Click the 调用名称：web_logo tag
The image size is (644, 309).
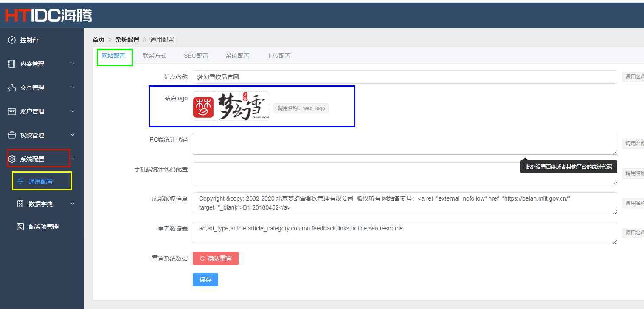301,108
